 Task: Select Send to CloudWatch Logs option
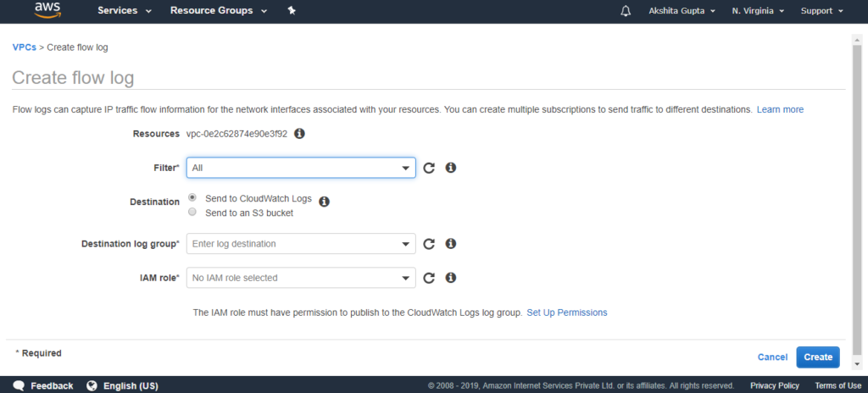192,197
